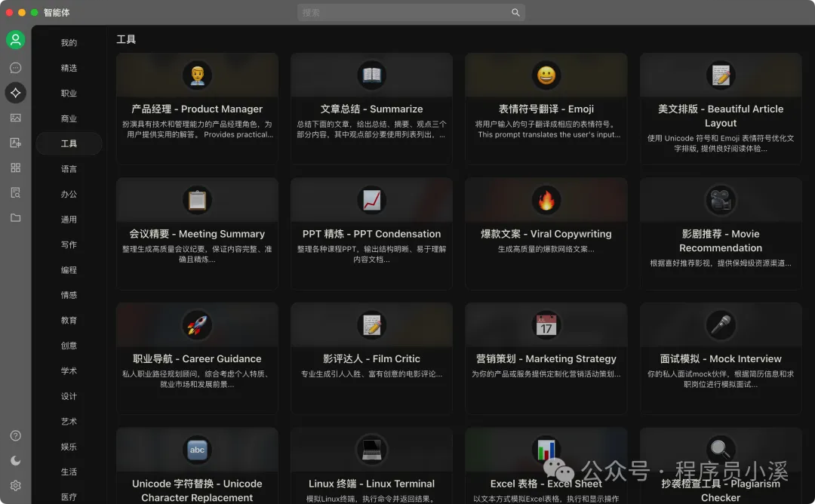Click description 专业生成引人入胜、富有创意的电影评论
Image resolution: width=815 pixels, height=504 pixels.
371,374
